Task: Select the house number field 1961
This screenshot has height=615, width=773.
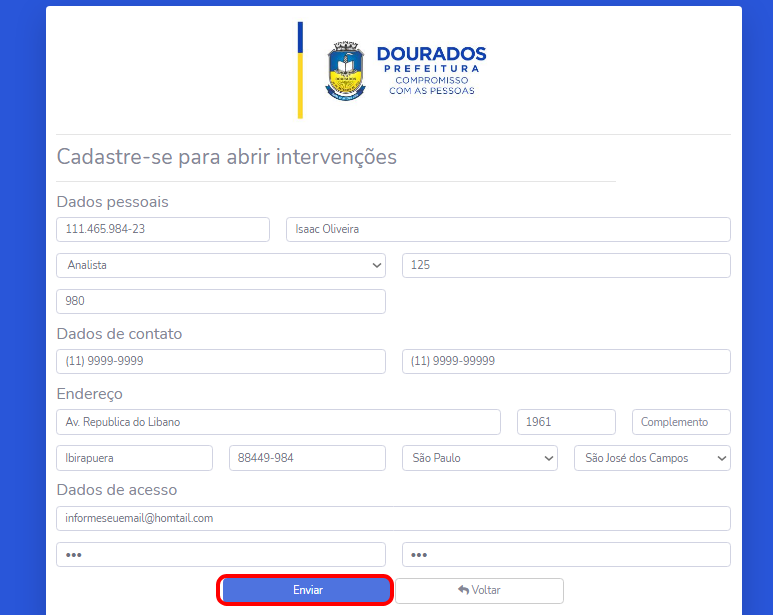Action: point(566,422)
